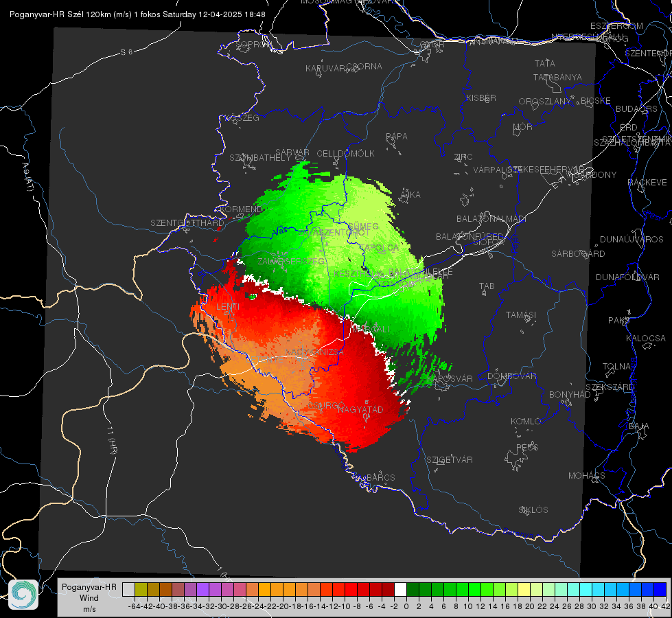Select the SZIGETVAR town label
This screenshot has width=672, height=618.
click(449, 460)
